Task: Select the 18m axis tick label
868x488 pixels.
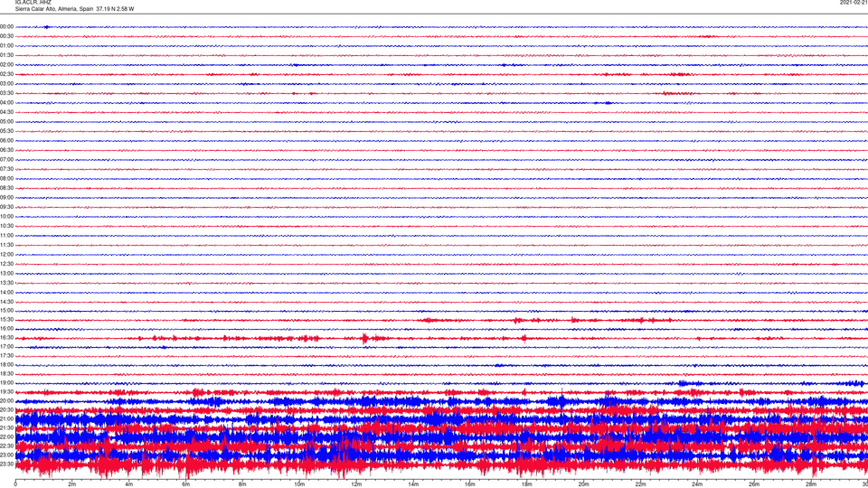Action: click(527, 484)
